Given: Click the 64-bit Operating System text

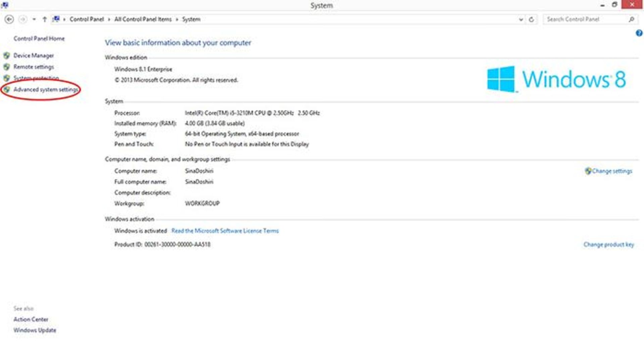Looking at the screenshot, I should pos(242,134).
